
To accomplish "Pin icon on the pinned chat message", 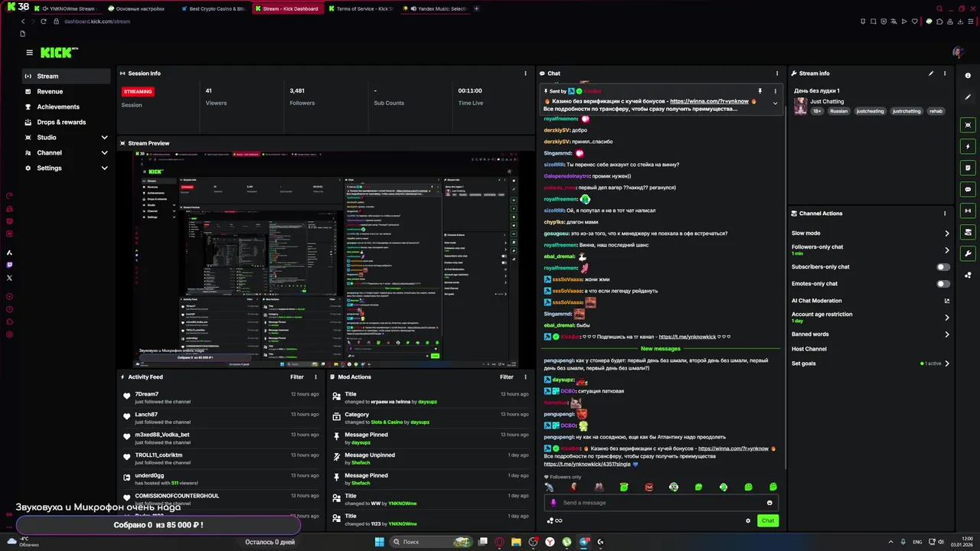I will [x=759, y=91].
